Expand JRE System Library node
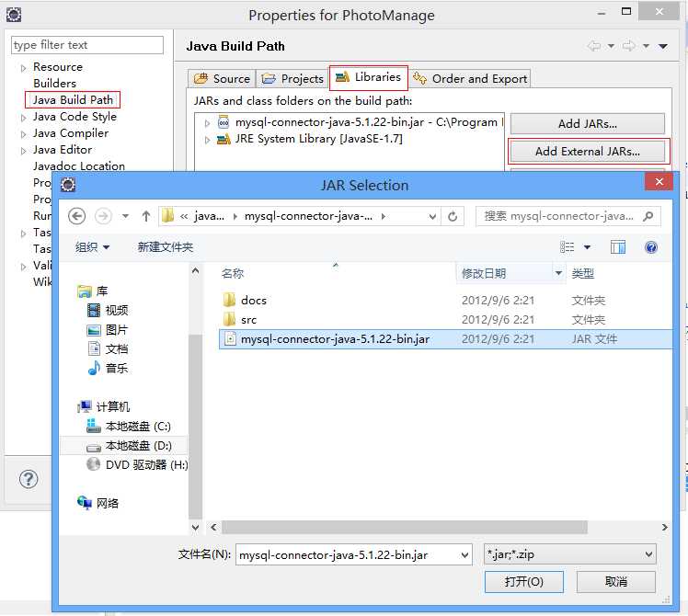This screenshot has height=616, width=688. point(207,140)
